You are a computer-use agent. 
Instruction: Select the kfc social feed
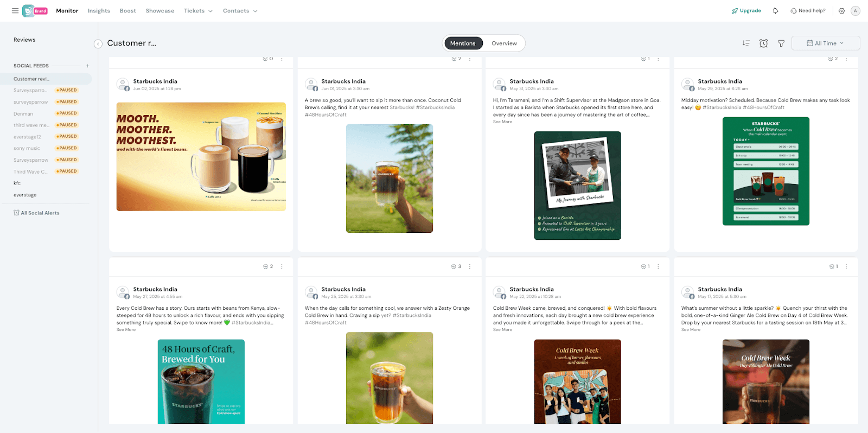17,183
